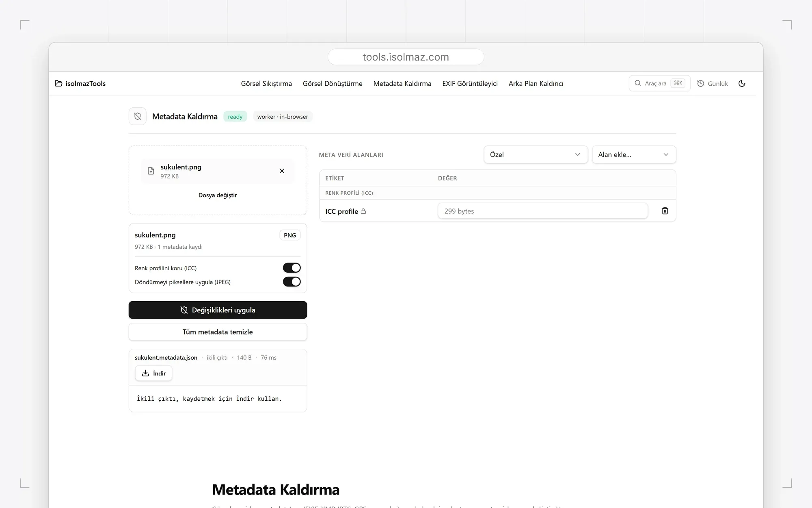
Task: Click the search magnifier icon
Action: tap(638, 83)
